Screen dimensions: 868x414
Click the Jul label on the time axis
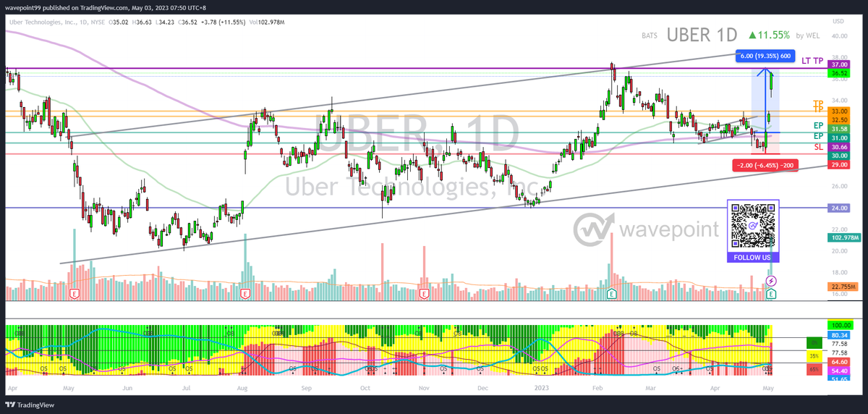click(x=187, y=388)
